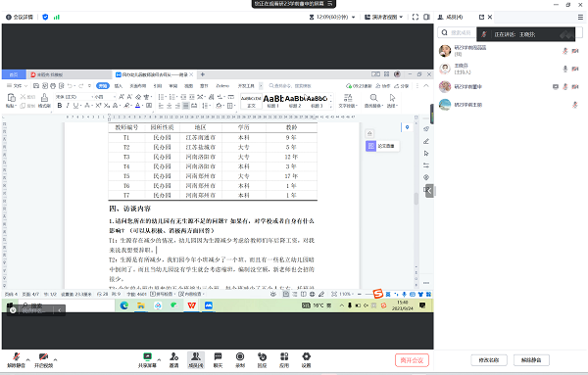Expand audio options arrow beside microphone
This screenshot has height=375, width=588.
click(27, 359)
